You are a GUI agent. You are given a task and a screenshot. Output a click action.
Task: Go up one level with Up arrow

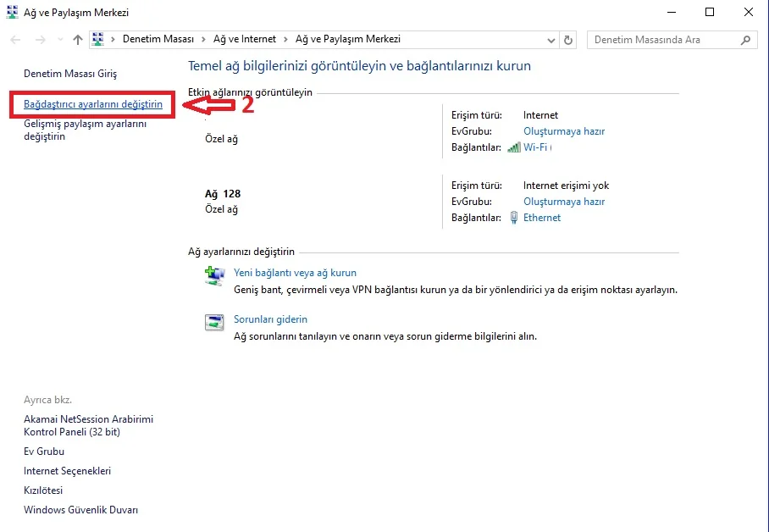click(x=78, y=40)
